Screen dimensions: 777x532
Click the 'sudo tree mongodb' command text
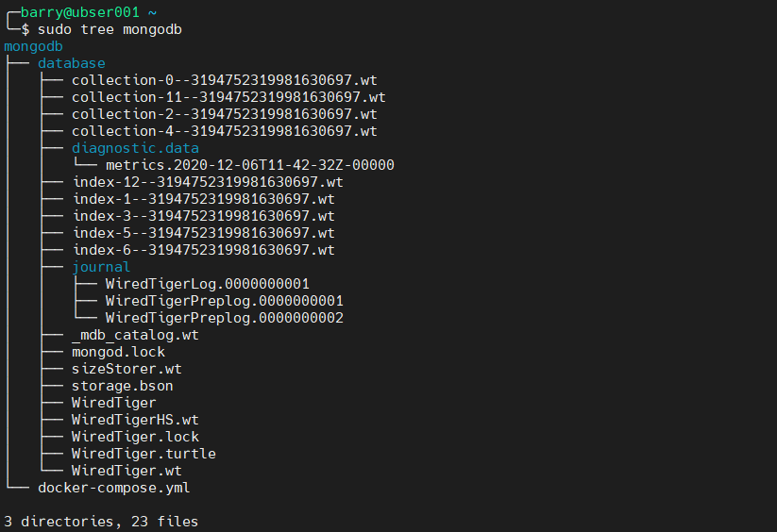[x=110, y=29]
